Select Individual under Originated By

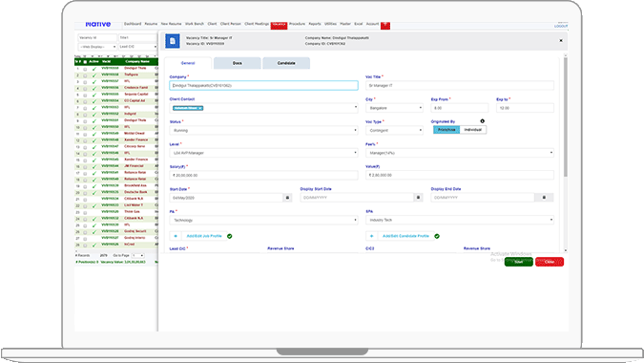472,130
